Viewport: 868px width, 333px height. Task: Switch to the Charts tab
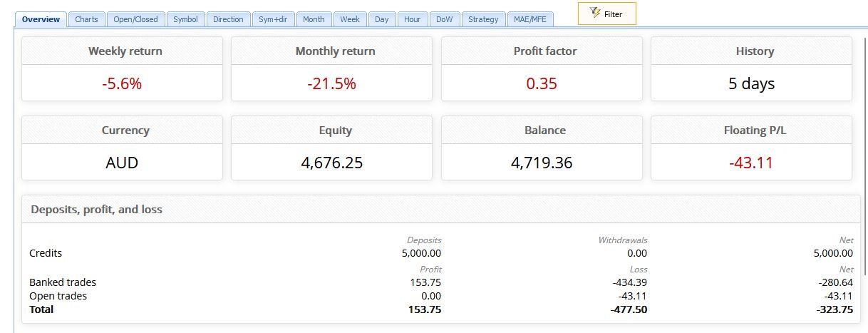pos(87,19)
